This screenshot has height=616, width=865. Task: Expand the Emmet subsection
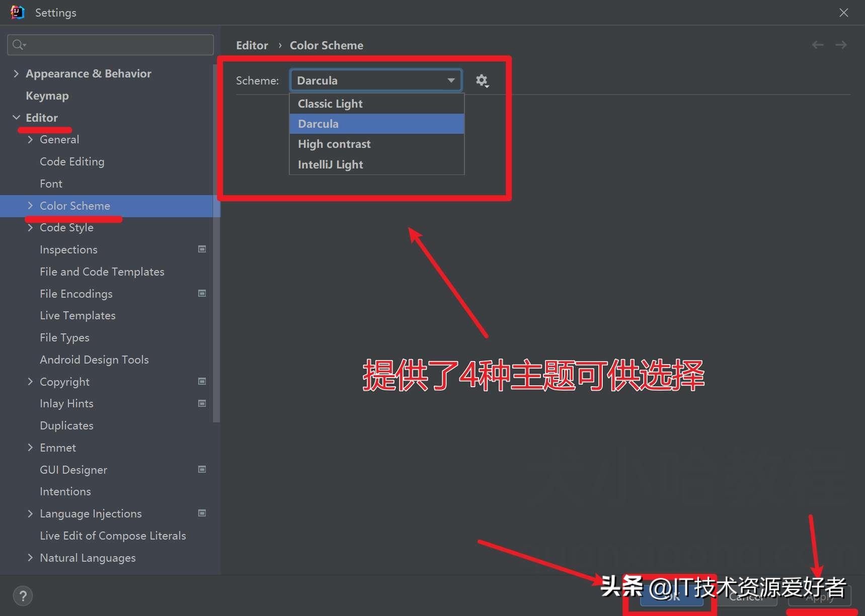coord(30,447)
